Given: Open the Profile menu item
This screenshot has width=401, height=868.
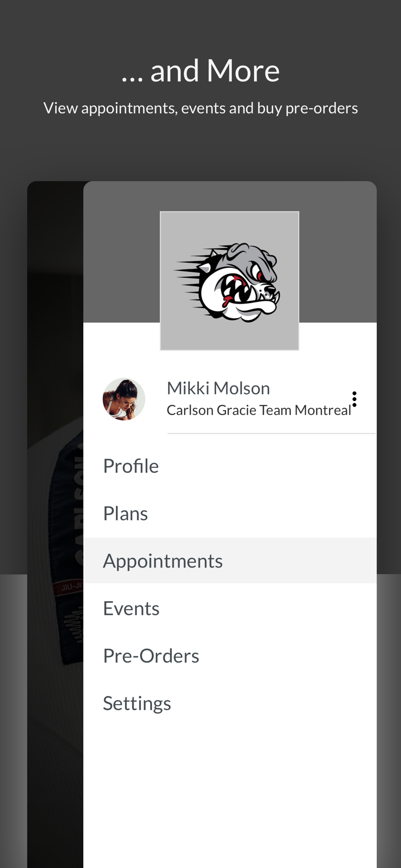Looking at the screenshot, I should 230,466.
